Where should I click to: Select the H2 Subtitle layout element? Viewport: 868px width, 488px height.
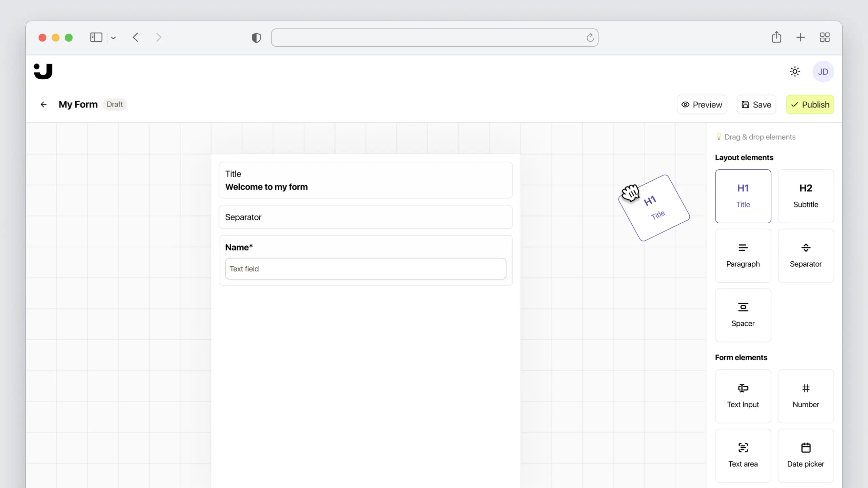[x=806, y=196]
